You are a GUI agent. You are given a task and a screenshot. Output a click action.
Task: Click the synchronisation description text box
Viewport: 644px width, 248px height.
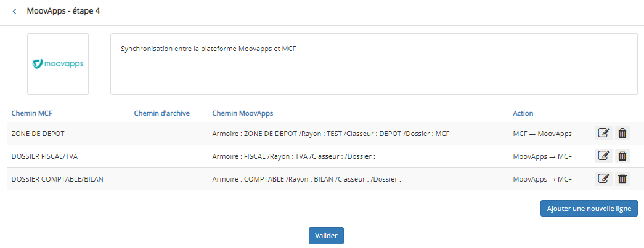pos(373,64)
